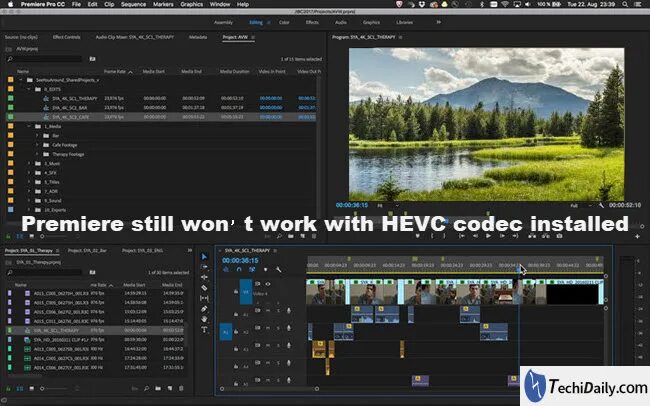Sort by Frame Rate column header
This screenshot has width=650, height=406.
click(x=117, y=71)
